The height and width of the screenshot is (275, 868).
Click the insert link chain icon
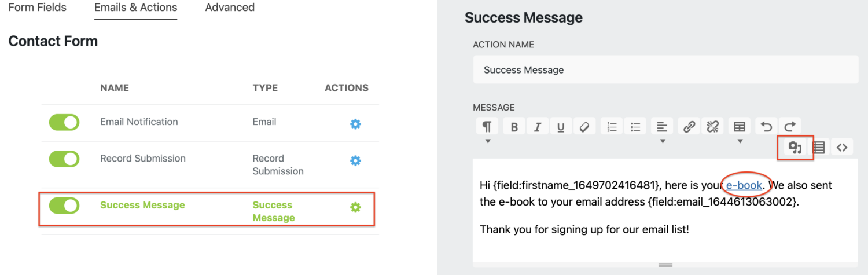(x=689, y=127)
